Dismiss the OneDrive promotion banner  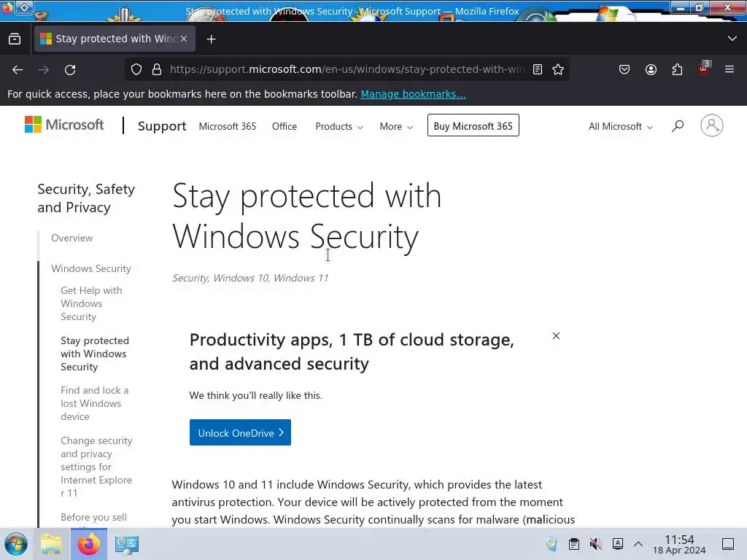pos(556,335)
